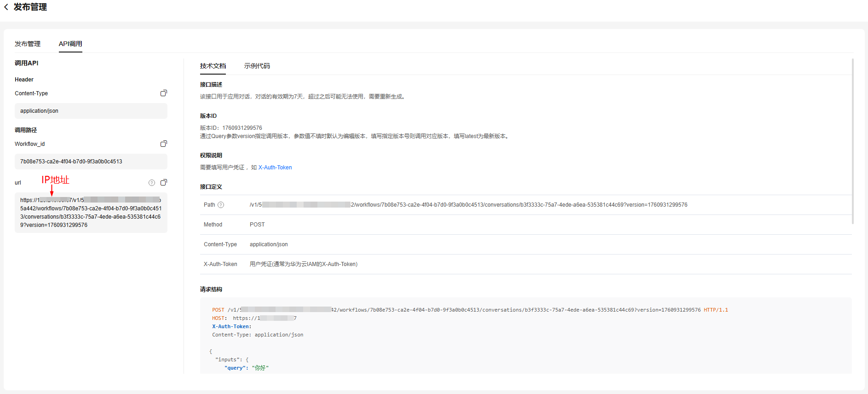Click the 权限说明 heading
The height and width of the screenshot is (394, 868).
(211, 156)
